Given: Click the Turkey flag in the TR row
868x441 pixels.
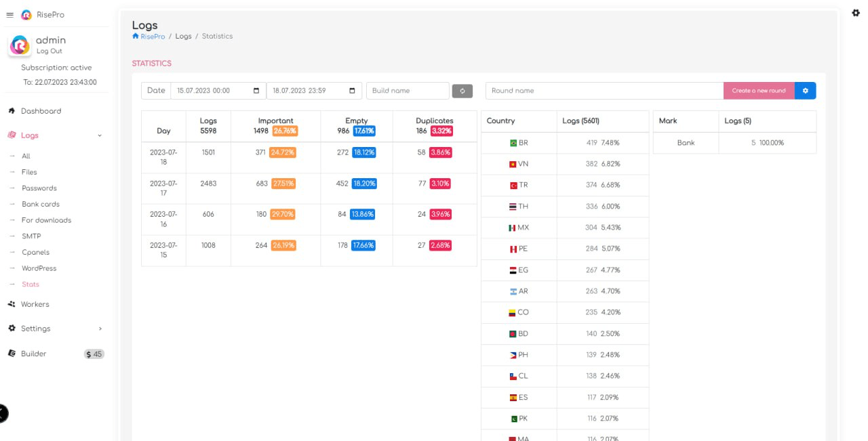Looking at the screenshot, I should pyautogui.click(x=513, y=185).
